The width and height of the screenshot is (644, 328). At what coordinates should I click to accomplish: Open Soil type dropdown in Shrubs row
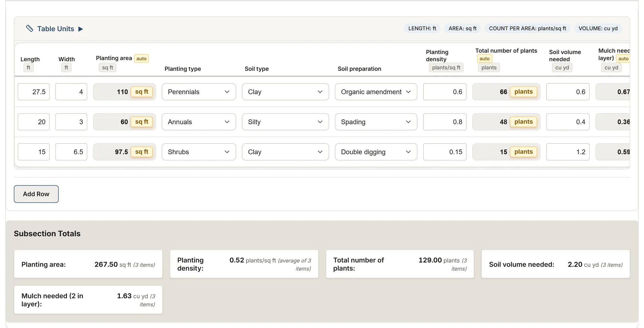pos(285,152)
